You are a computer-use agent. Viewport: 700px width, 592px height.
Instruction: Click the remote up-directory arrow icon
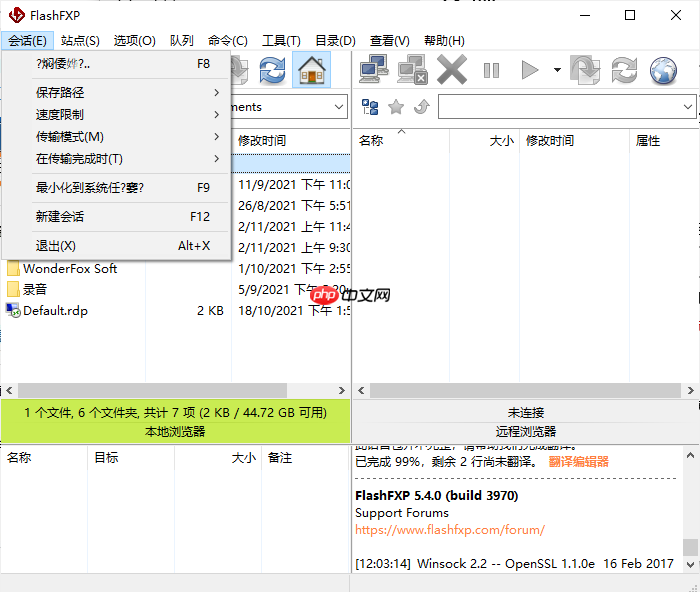click(421, 107)
